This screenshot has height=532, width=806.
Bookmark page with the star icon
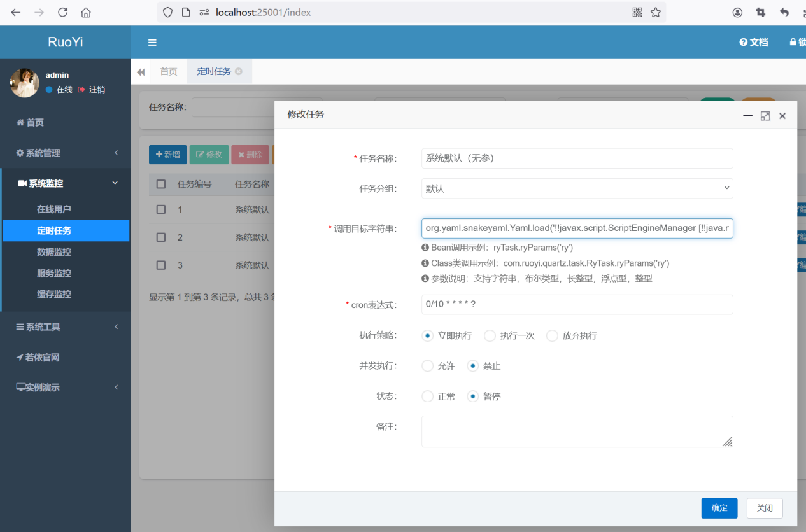tap(656, 12)
